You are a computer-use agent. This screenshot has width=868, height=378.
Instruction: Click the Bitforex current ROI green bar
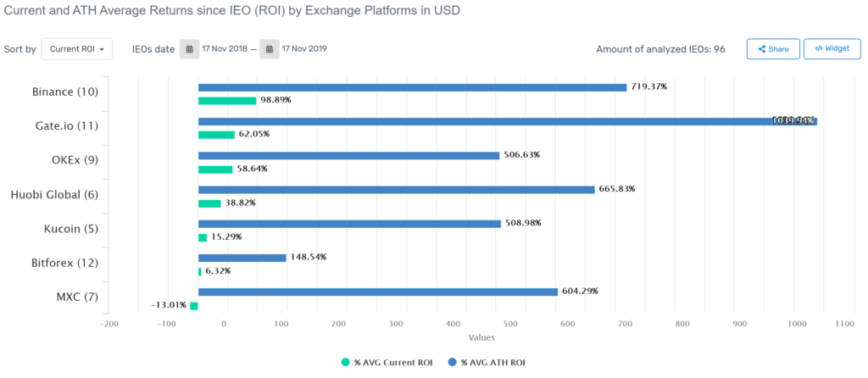tap(200, 272)
